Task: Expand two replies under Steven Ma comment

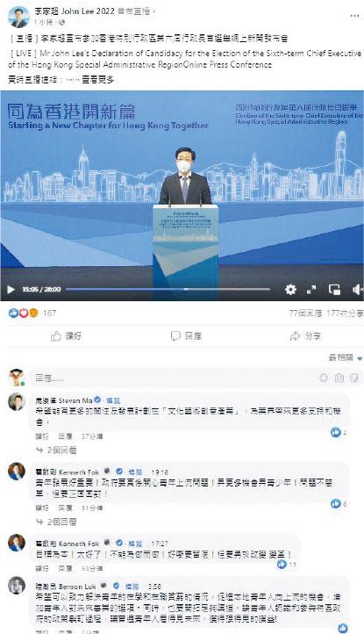Action: pyautogui.click(x=57, y=450)
